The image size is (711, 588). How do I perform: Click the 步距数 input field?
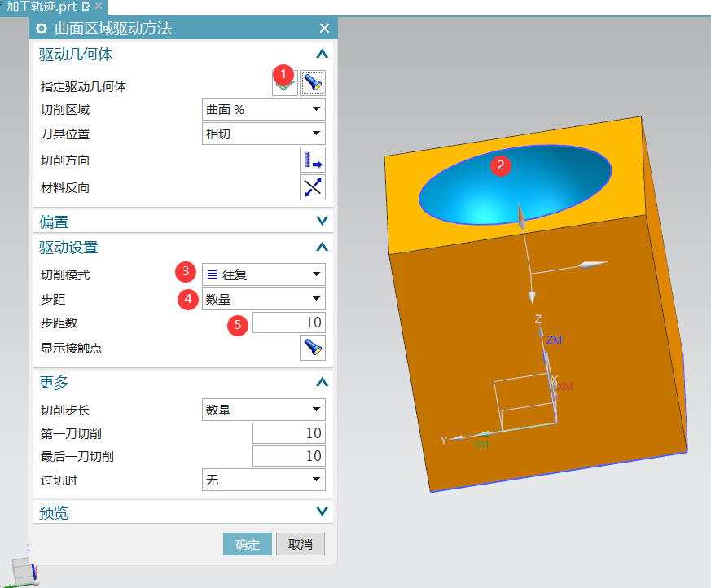coord(288,323)
